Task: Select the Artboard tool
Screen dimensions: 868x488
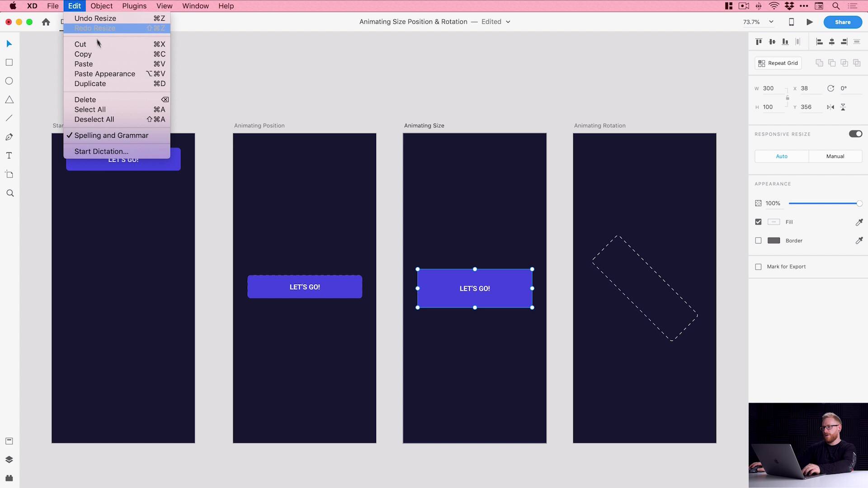Action: (x=9, y=174)
